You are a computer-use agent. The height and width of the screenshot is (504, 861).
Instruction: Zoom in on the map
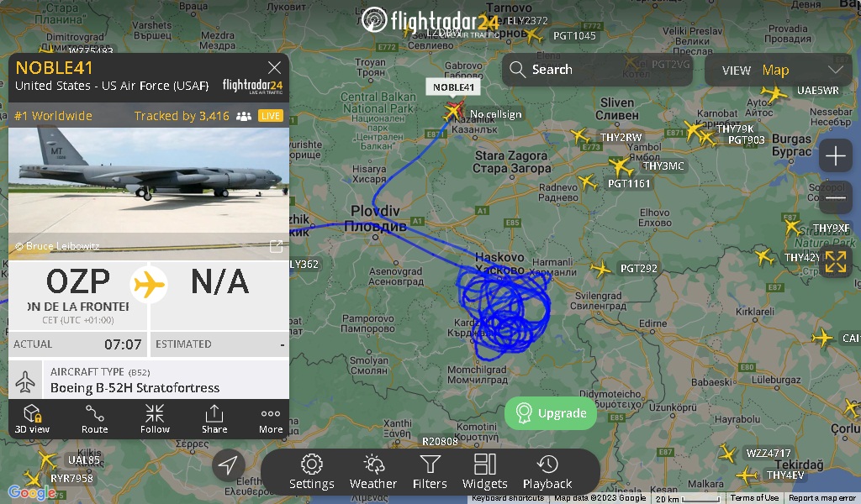click(835, 156)
